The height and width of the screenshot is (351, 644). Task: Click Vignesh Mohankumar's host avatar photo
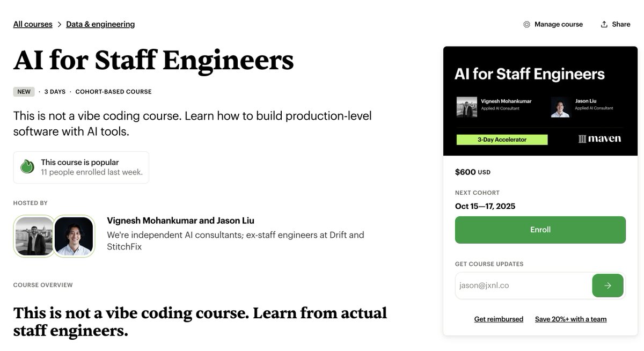pyautogui.click(x=34, y=236)
